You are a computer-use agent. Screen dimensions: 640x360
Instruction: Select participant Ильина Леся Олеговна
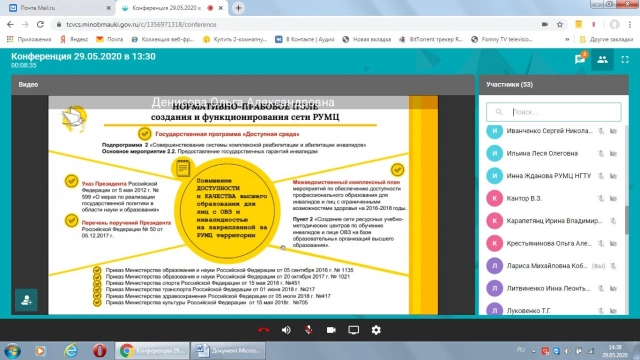pyautogui.click(x=552, y=153)
